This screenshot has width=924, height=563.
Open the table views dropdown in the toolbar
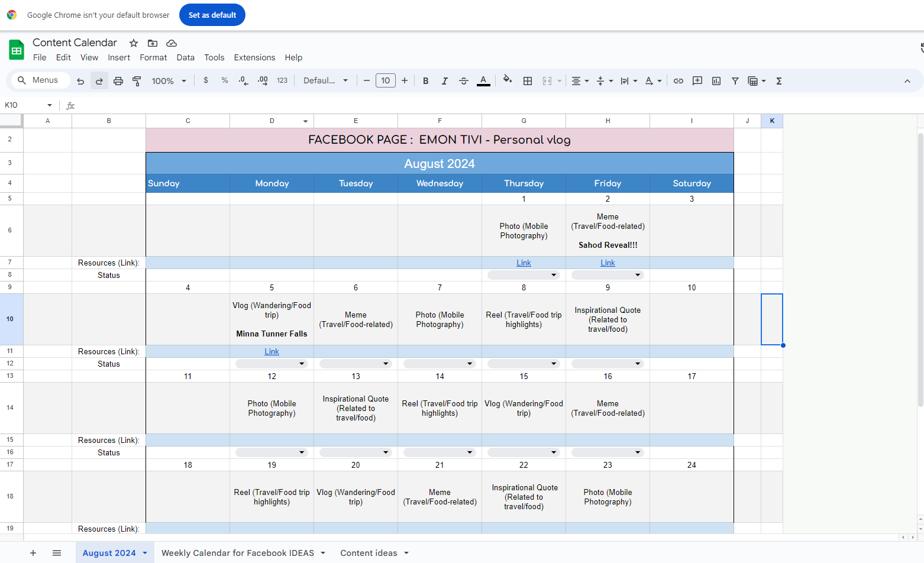(x=757, y=81)
